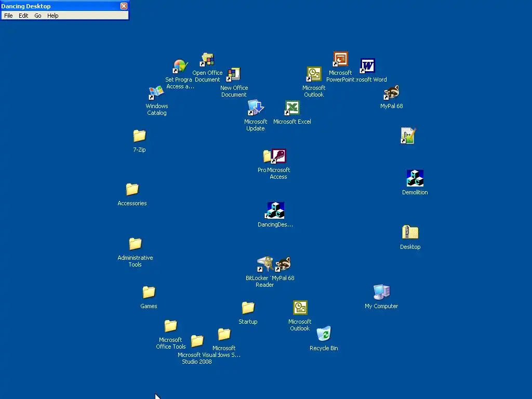
Task: Select the Open Office Document icon
Action: click(x=207, y=59)
